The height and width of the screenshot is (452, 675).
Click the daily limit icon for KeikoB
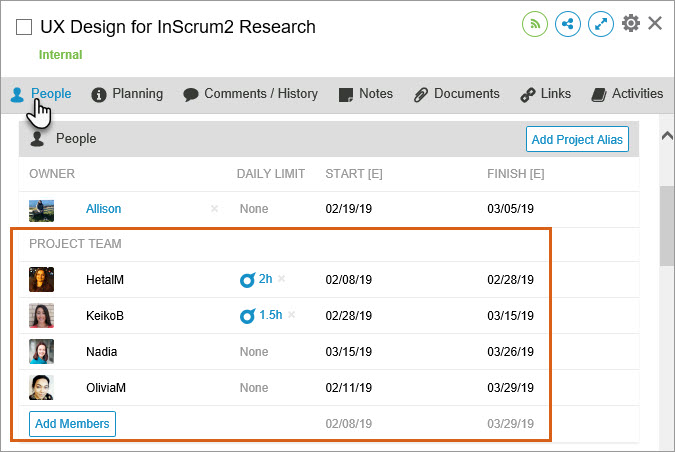point(247,316)
